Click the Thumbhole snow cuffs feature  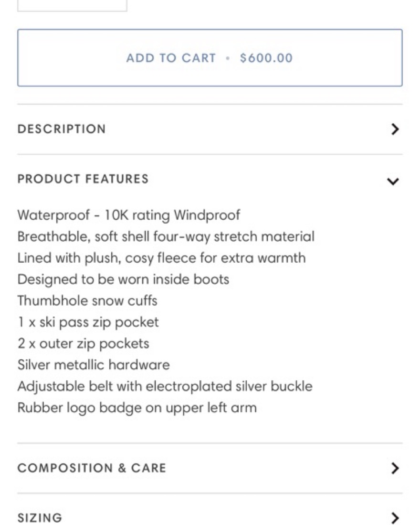click(87, 300)
